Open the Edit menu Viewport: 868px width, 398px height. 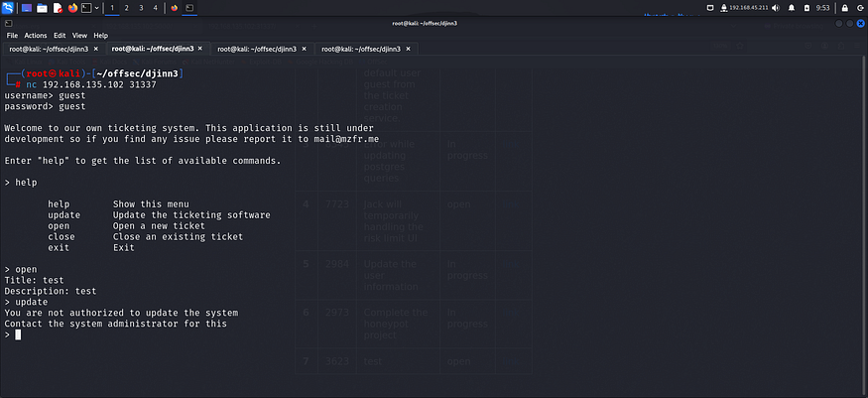[x=60, y=36]
